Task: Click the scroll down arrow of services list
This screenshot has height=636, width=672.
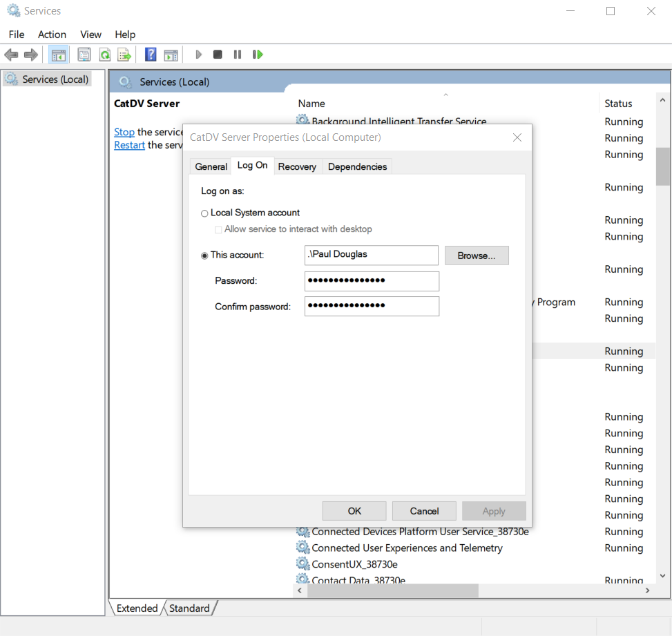Action: pyautogui.click(x=662, y=575)
